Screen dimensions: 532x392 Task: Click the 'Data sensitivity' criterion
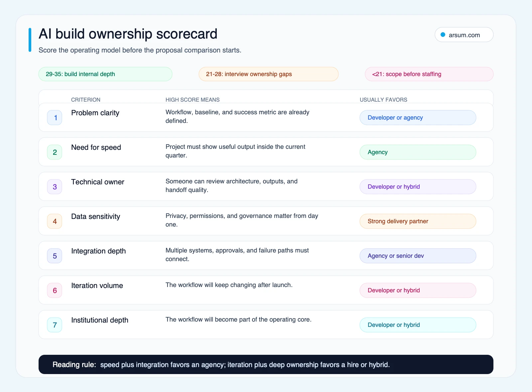pos(96,217)
